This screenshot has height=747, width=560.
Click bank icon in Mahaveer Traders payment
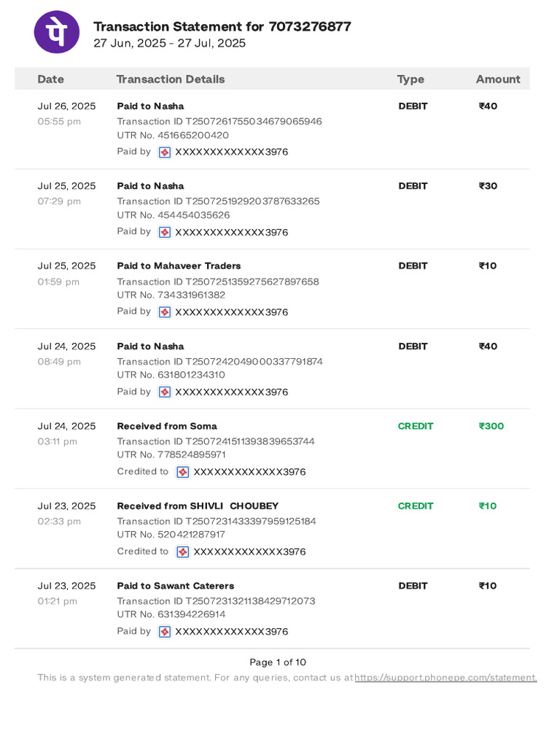[165, 312]
